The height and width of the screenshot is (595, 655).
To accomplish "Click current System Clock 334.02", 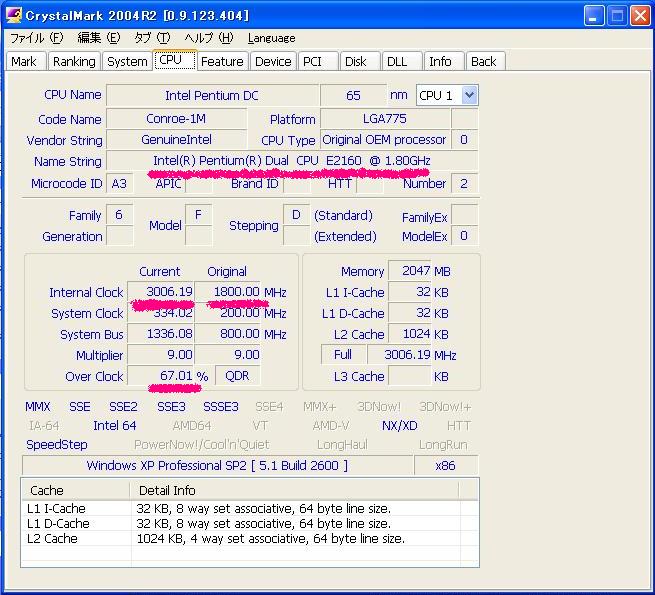I will (x=160, y=313).
